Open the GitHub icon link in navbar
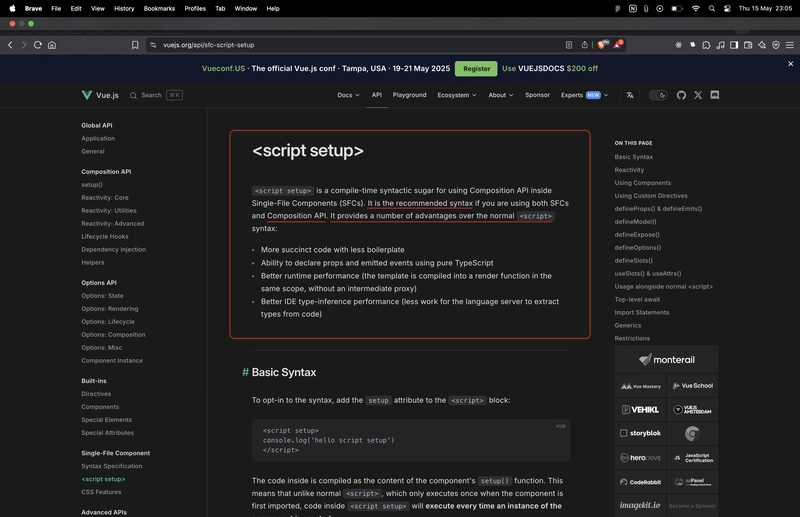The image size is (800, 517). tap(681, 95)
